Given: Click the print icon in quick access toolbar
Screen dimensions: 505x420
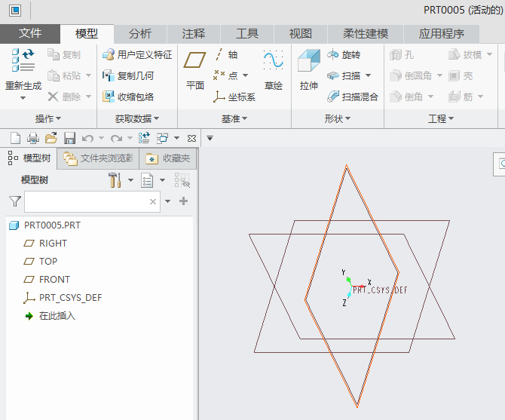Looking at the screenshot, I should coord(33,138).
